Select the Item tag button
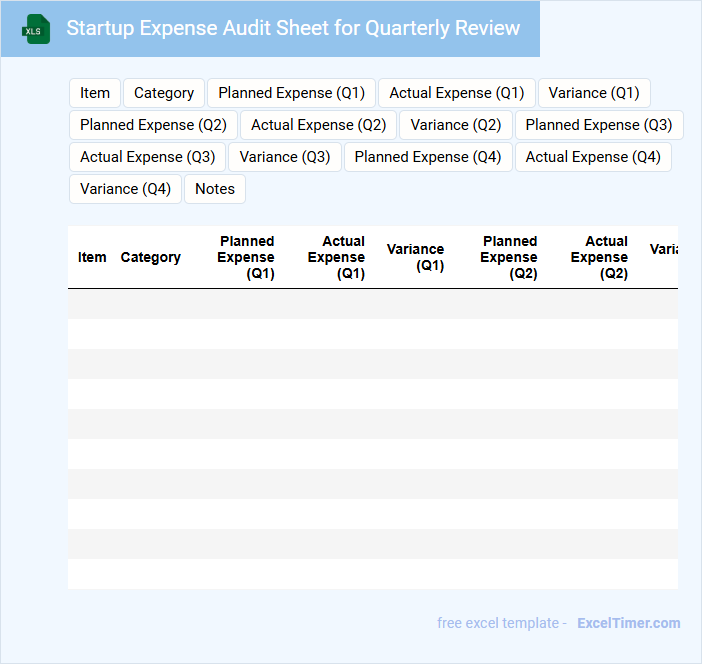 [x=95, y=93]
